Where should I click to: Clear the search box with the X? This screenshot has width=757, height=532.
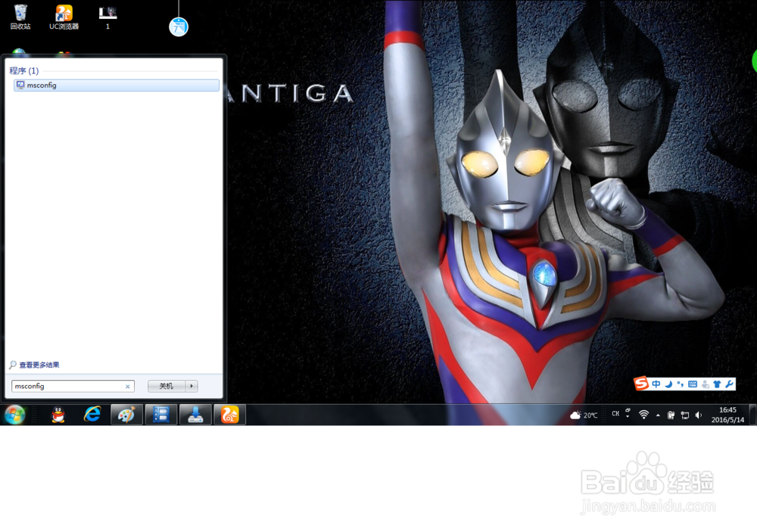click(x=127, y=387)
